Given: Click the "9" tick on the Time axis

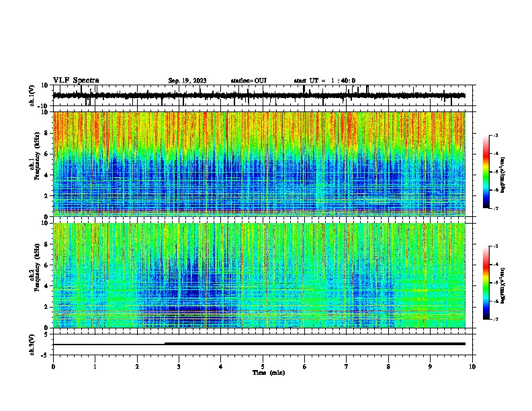Looking at the screenshot, I should click(430, 367).
